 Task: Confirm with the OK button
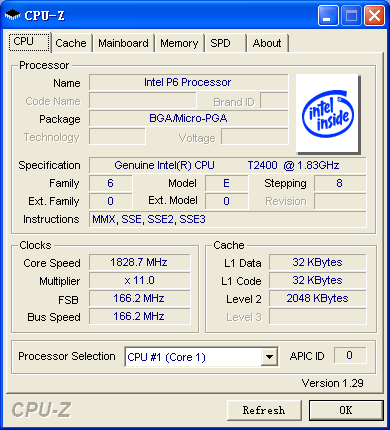346,410
